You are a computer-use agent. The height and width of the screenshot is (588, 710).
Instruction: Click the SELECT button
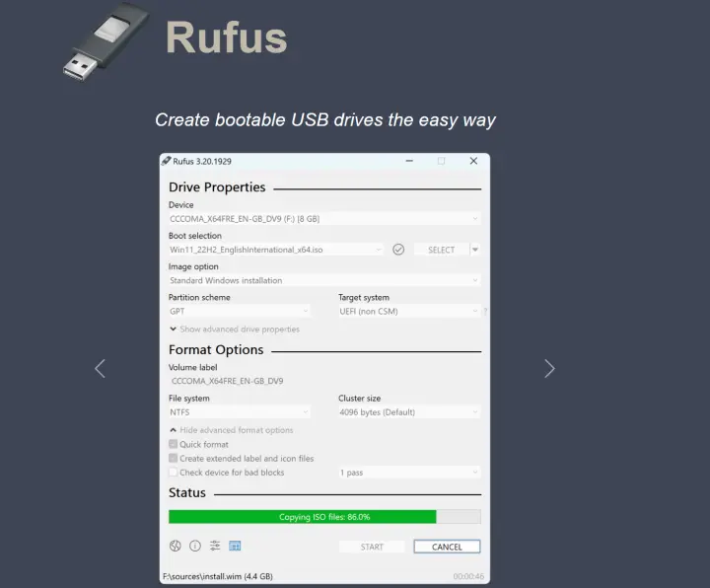click(442, 250)
